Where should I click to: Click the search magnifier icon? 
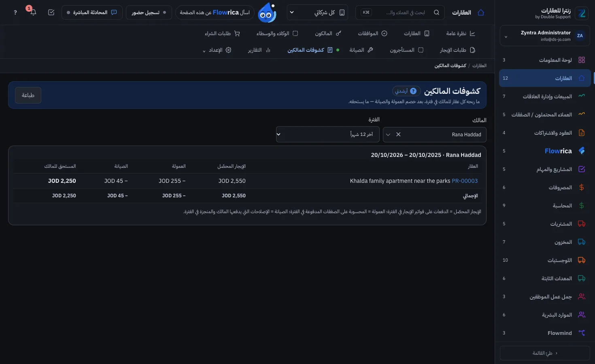(x=436, y=13)
